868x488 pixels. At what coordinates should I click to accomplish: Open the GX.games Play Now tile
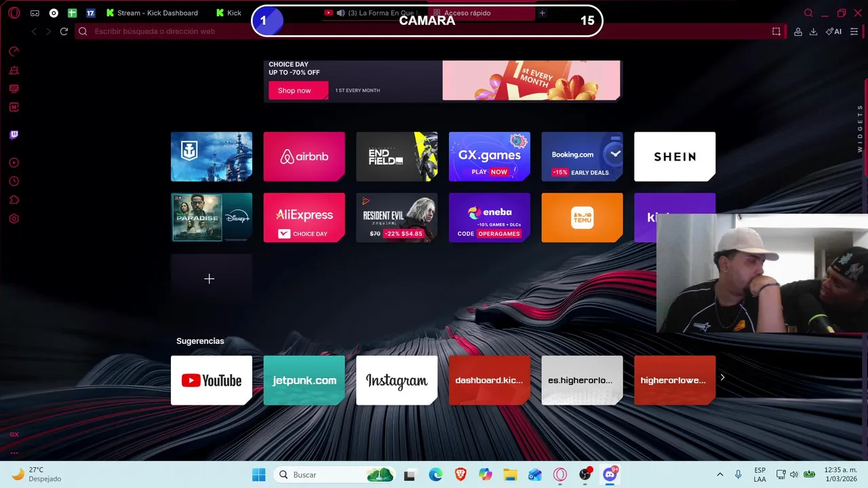click(490, 157)
